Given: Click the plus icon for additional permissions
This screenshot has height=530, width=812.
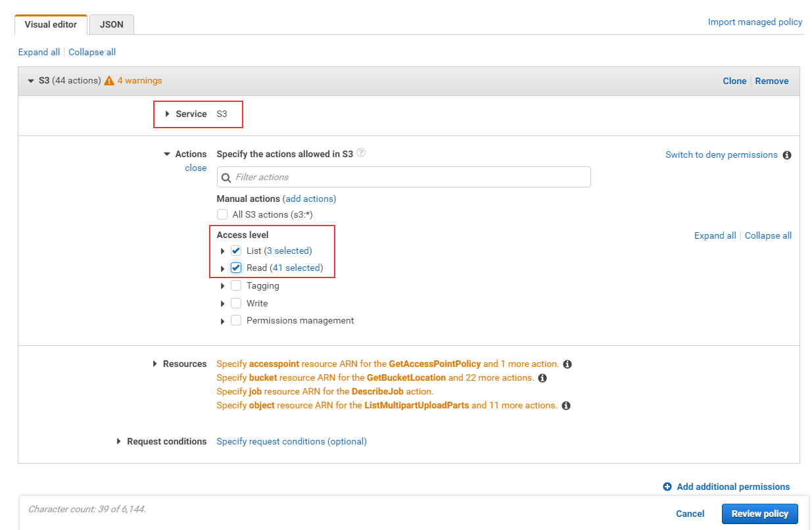Looking at the screenshot, I should pos(667,487).
